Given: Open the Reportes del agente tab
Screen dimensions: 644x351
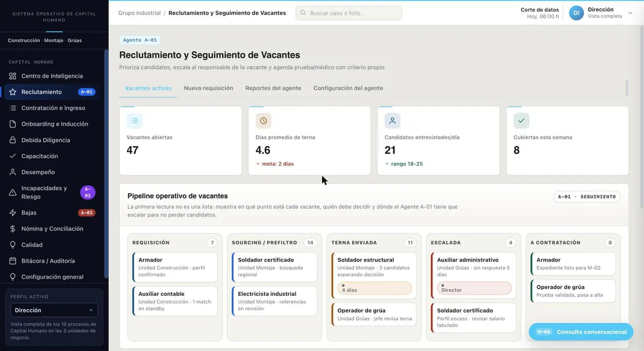Looking at the screenshot, I should pos(273,88).
